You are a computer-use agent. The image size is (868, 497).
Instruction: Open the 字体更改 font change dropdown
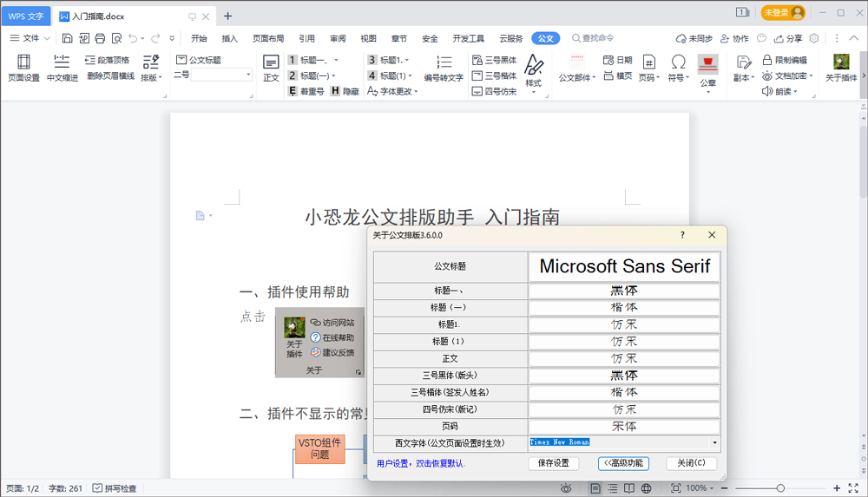tap(392, 91)
